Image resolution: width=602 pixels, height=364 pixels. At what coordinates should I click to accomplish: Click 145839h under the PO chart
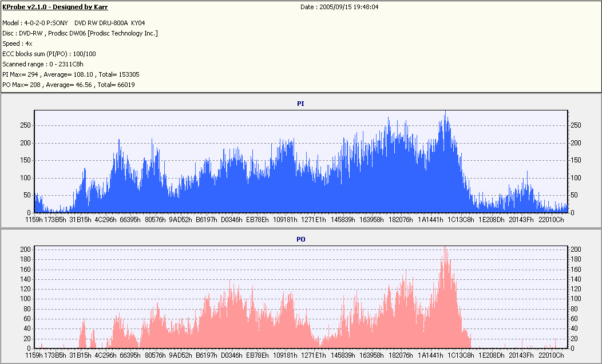pyautogui.click(x=343, y=355)
